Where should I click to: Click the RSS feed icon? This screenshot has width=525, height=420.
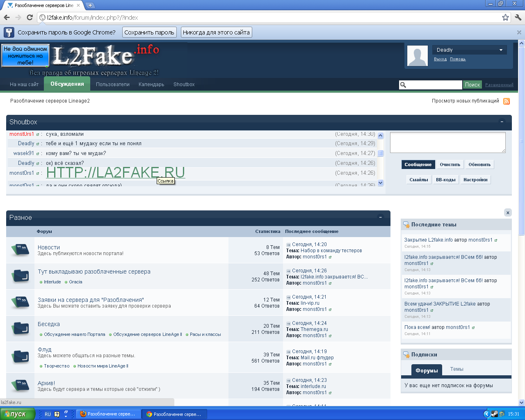click(507, 101)
